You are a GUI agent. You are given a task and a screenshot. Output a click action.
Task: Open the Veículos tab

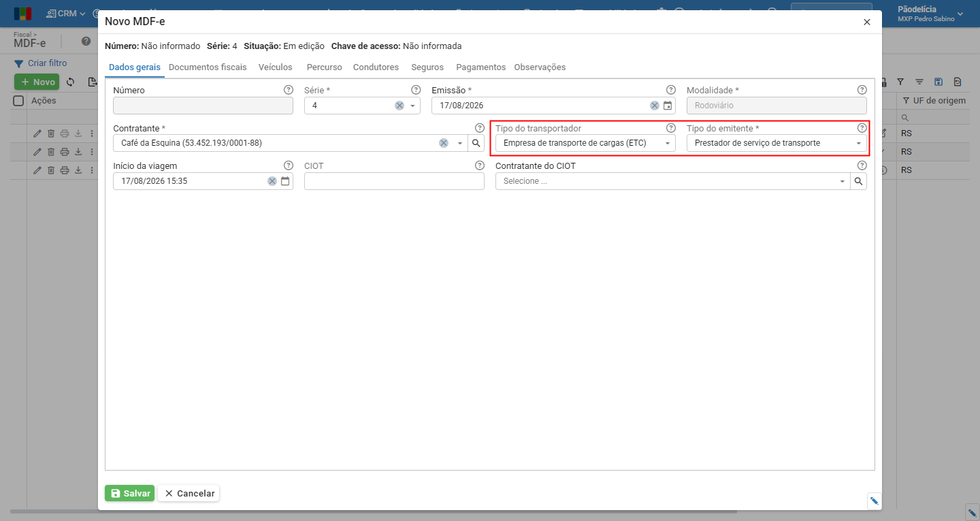tap(276, 67)
